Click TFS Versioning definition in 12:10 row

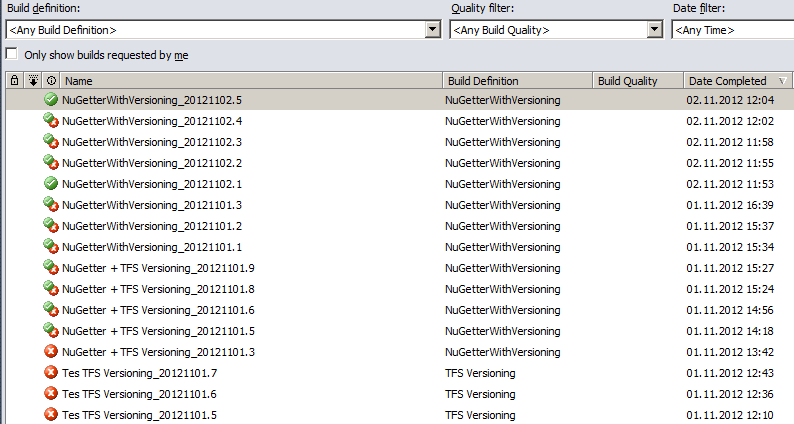point(480,415)
